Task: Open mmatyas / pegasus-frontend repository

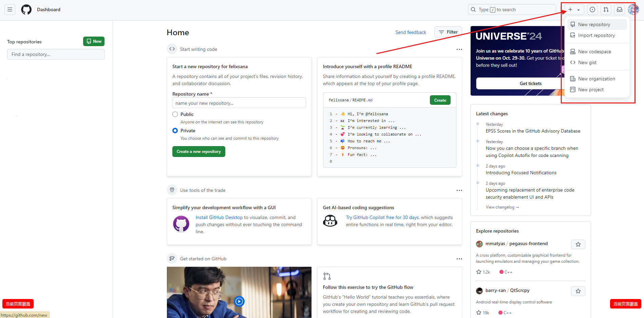Action: coord(516,243)
